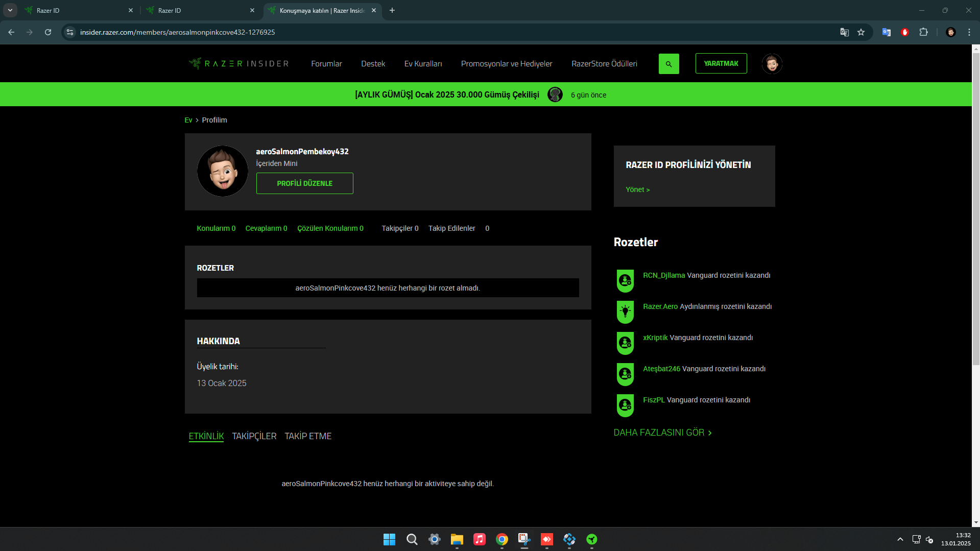This screenshot has width=980, height=551.
Task: Close the Konuşmaya katılın tab
Action: [x=374, y=10]
